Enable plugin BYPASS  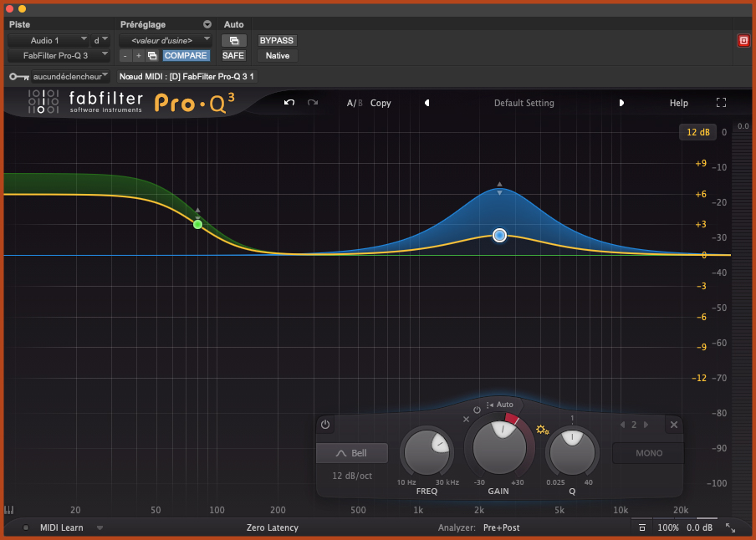click(x=276, y=40)
